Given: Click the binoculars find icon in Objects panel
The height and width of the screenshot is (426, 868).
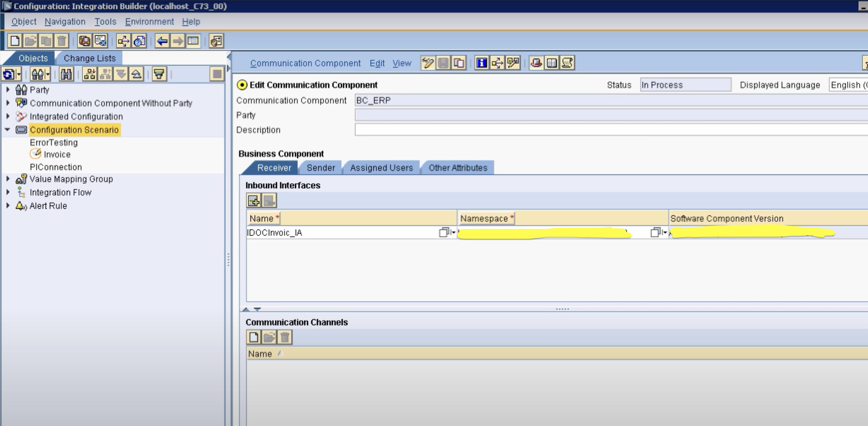Looking at the screenshot, I should [x=66, y=74].
